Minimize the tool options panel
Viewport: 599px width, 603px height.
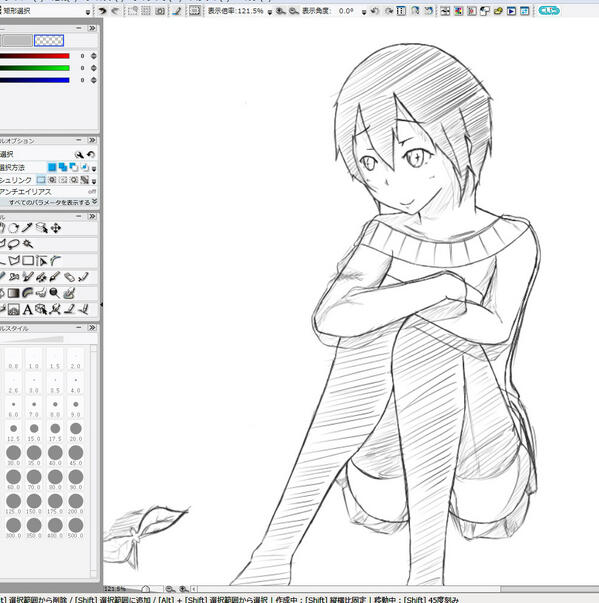pos(79,140)
